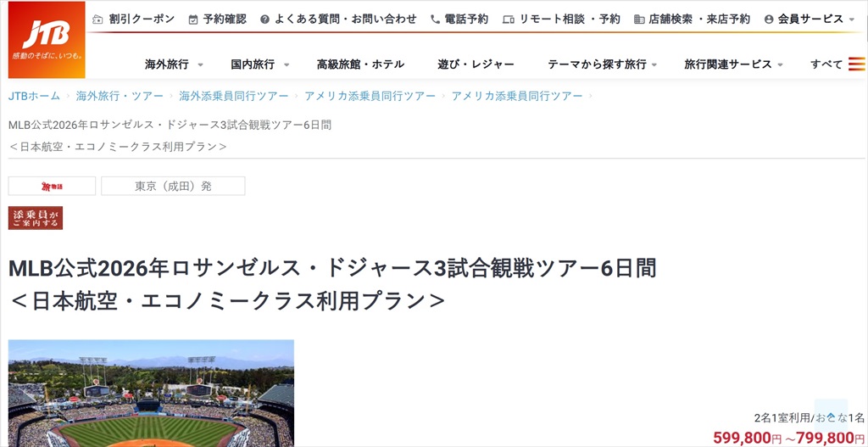The image size is (868, 447).
Task: Click the 店舗検索 building icon
Action: click(x=639, y=20)
